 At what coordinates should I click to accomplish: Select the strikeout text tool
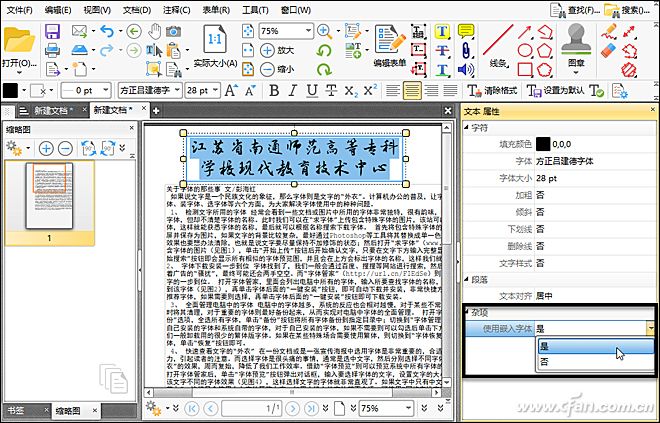[442, 50]
